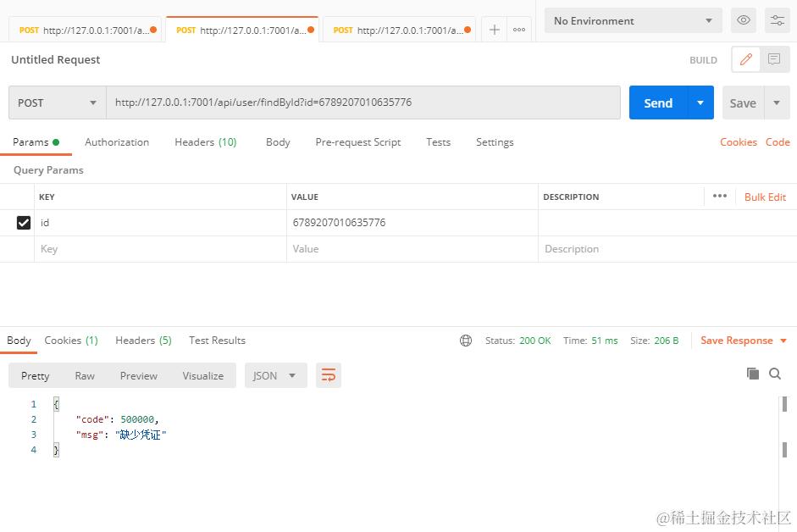Search the response body magnifier icon
797x532 pixels.
(x=775, y=374)
